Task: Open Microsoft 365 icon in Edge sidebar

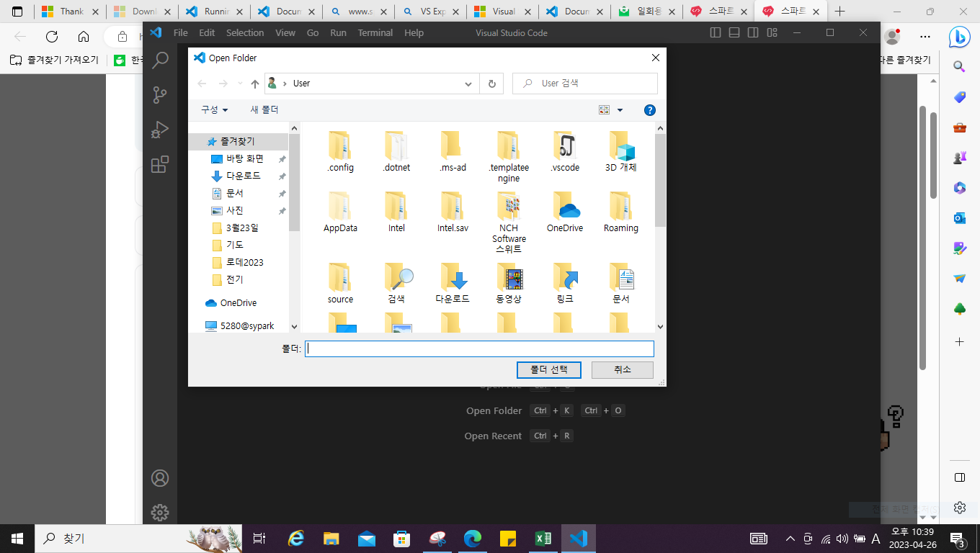Action: (959, 188)
